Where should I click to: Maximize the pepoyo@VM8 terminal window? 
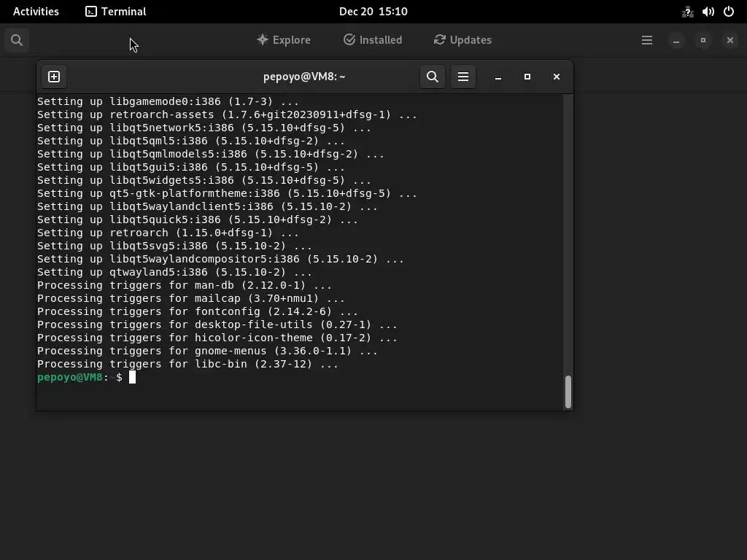click(x=527, y=77)
